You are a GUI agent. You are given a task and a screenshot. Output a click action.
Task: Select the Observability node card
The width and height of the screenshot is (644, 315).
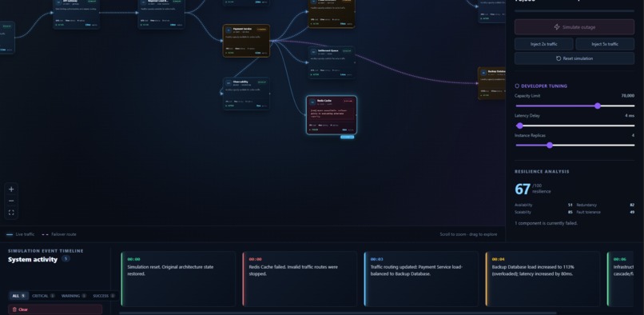coord(246,94)
